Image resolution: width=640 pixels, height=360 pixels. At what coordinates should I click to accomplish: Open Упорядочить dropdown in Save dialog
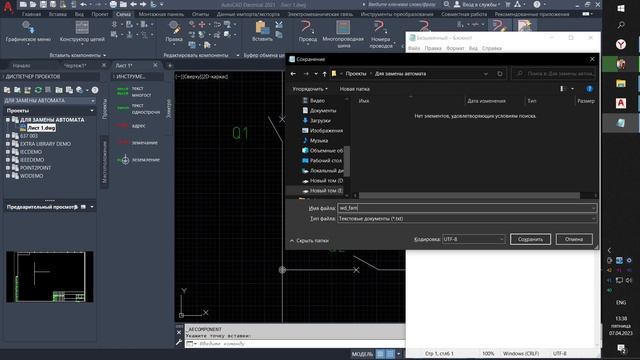310,89
